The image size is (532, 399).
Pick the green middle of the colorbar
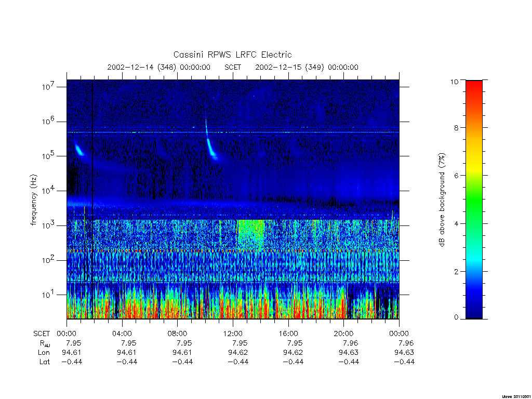pyautogui.click(x=474, y=200)
